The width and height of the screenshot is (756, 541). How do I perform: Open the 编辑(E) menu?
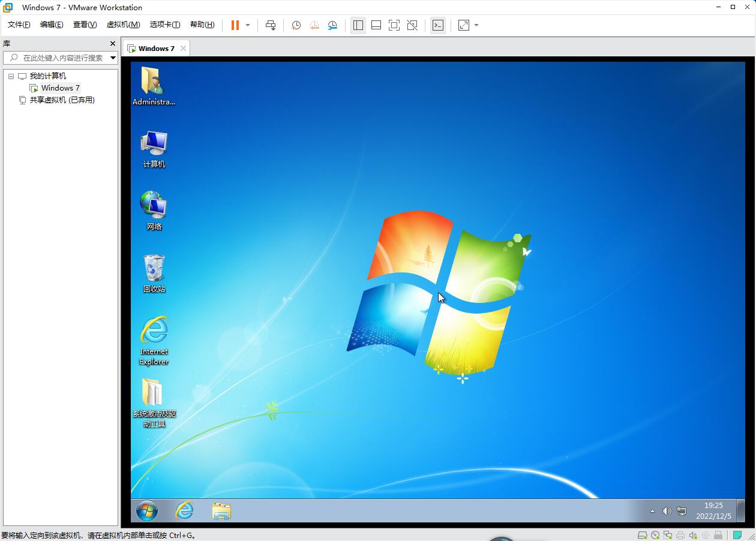(52, 25)
